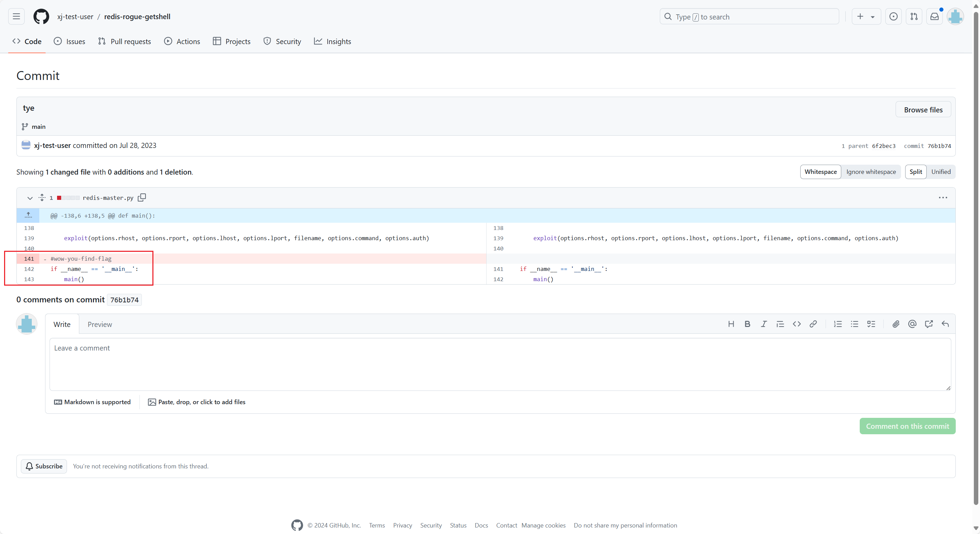Switch to the Preview comment tab
Image resolution: width=980 pixels, height=534 pixels.
point(100,325)
